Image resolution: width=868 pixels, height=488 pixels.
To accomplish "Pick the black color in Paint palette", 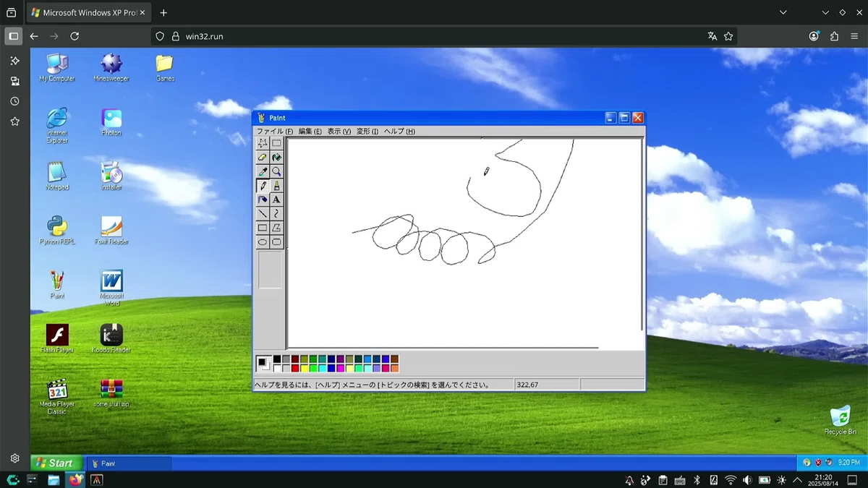I will click(x=277, y=359).
